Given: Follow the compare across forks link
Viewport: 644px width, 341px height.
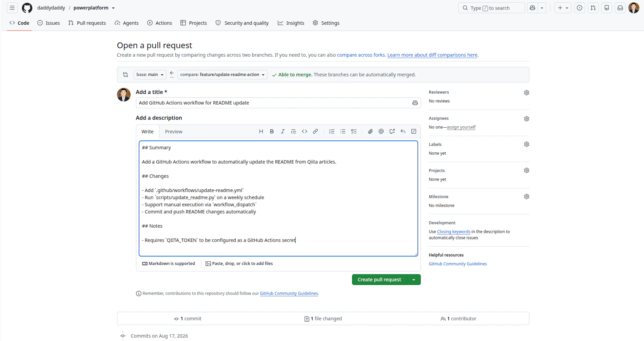Looking at the screenshot, I should (361, 55).
